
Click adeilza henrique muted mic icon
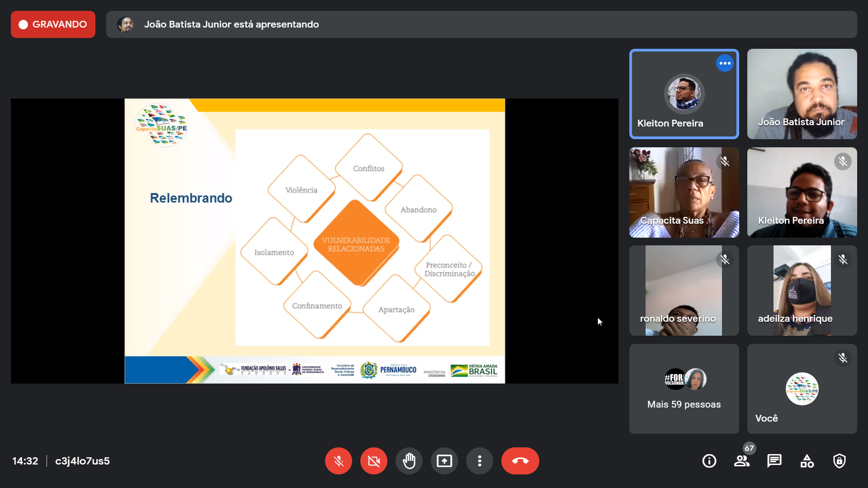[x=843, y=259]
